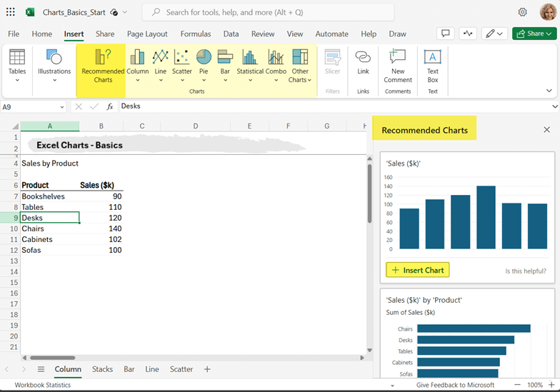Image resolution: width=560 pixels, height=392 pixels.
Task: Open Workbook Statistics in status bar
Action: coord(43,386)
